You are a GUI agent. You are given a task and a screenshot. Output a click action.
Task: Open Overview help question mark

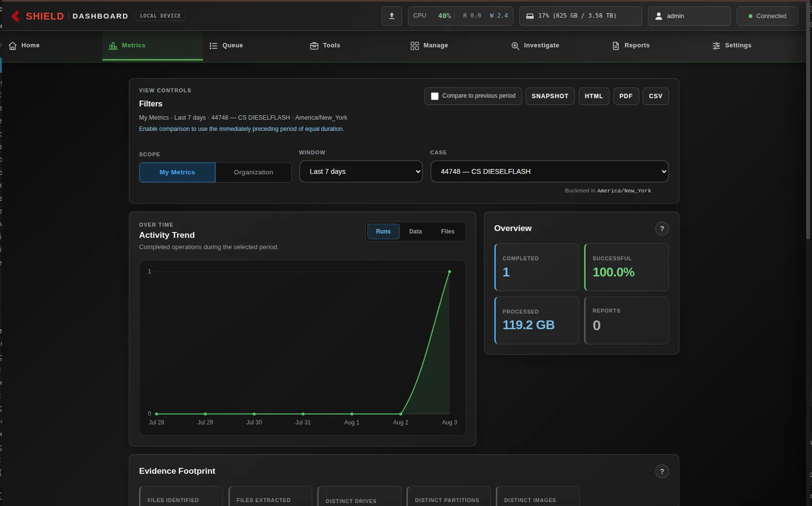point(662,229)
